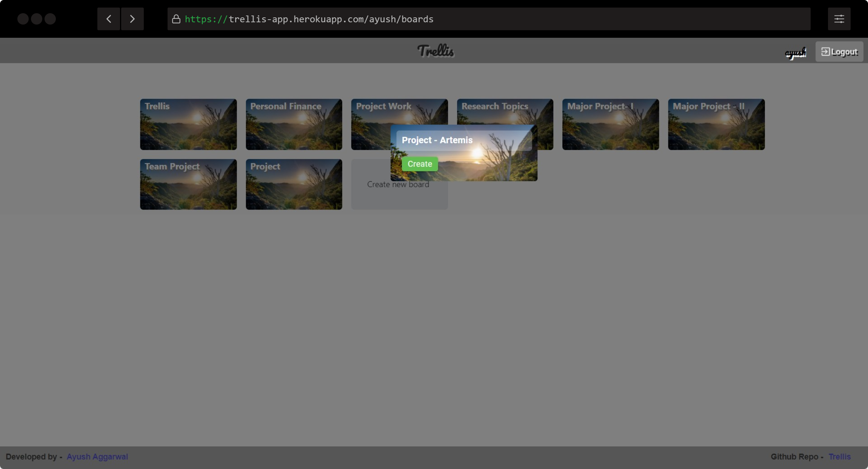This screenshot has width=868, height=469.
Task: Click the Major Project-I board icon
Action: point(610,123)
